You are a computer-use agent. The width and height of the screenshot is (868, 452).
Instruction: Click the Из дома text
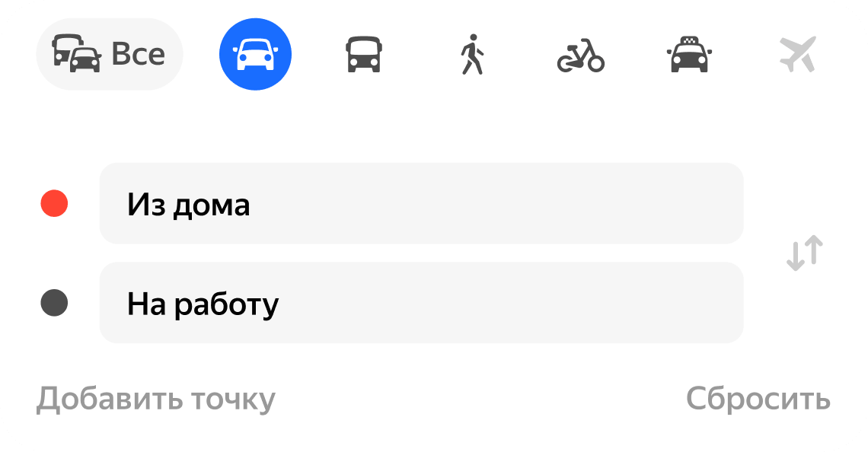pos(188,205)
